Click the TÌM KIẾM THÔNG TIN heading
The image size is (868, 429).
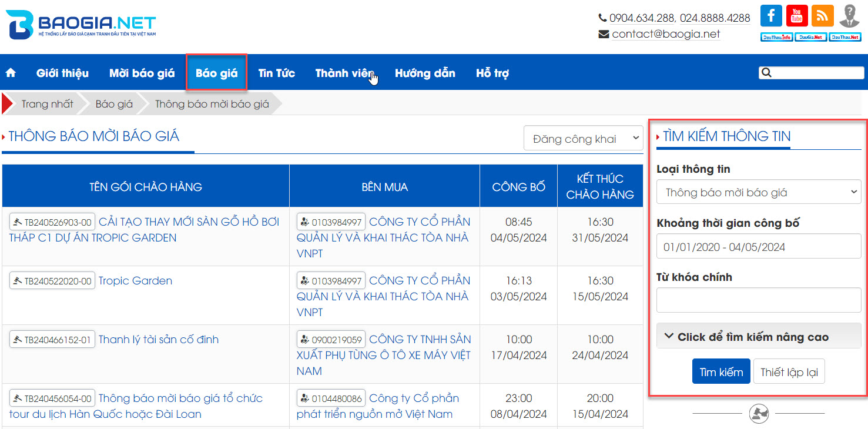[x=727, y=136]
